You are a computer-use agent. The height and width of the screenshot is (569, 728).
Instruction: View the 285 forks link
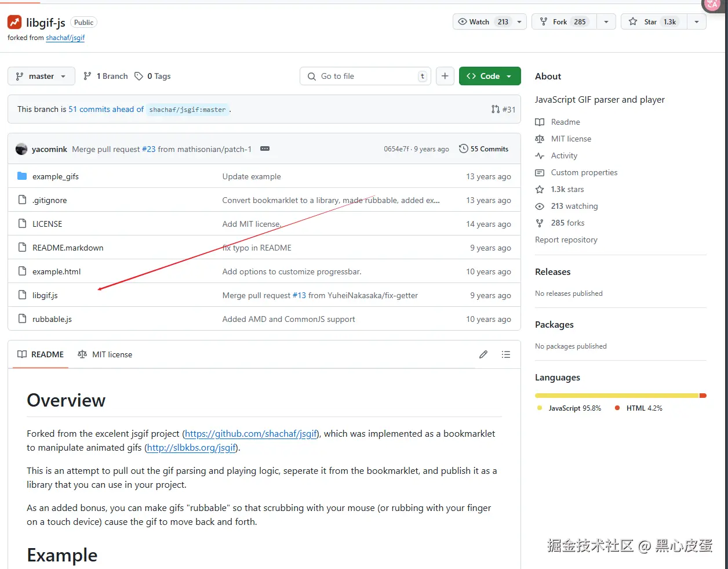tap(567, 223)
